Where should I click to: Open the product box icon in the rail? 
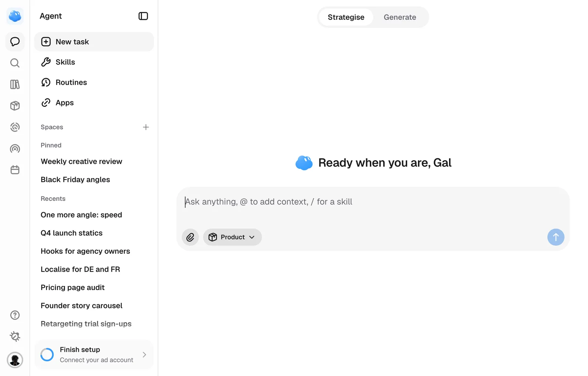click(x=15, y=106)
